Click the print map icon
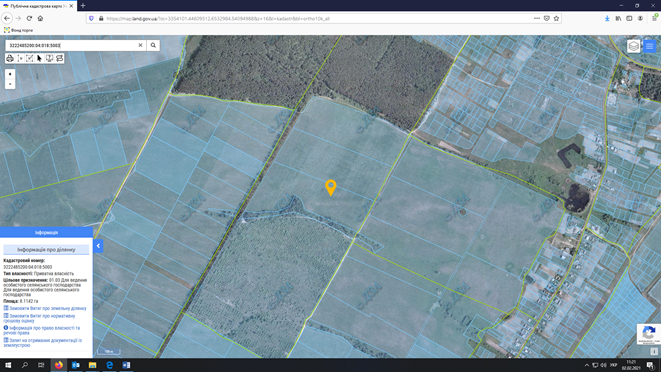 tap(10, 59)
